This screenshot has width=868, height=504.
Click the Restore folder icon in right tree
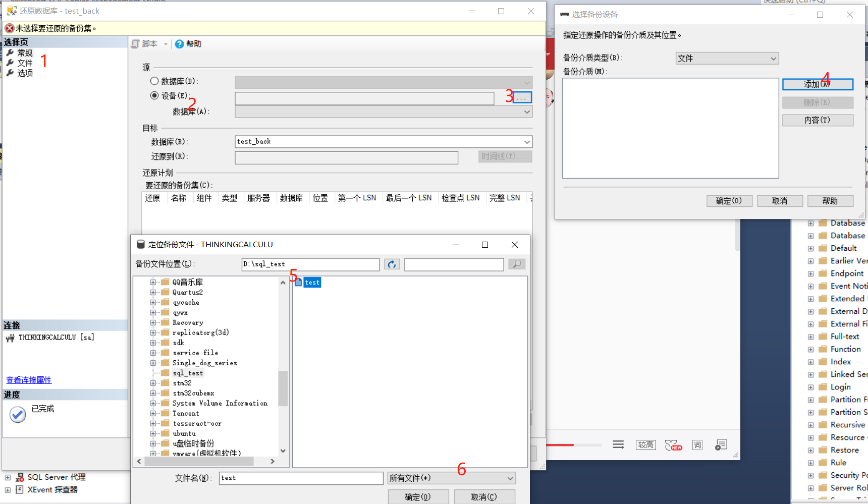pos(823,450)
